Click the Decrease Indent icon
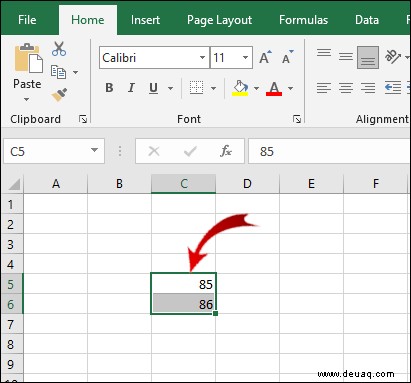The width and height of the screenshot is (411, 383). click(393, 88)
